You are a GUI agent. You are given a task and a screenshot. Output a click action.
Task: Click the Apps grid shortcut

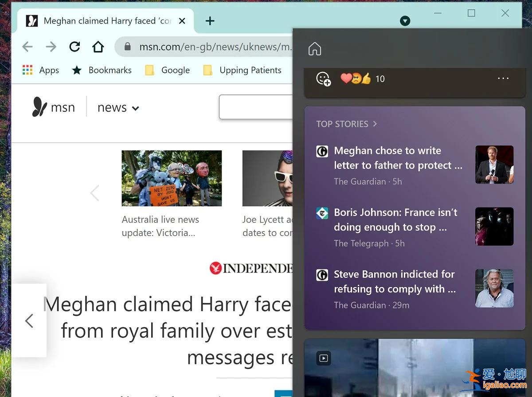40,70
